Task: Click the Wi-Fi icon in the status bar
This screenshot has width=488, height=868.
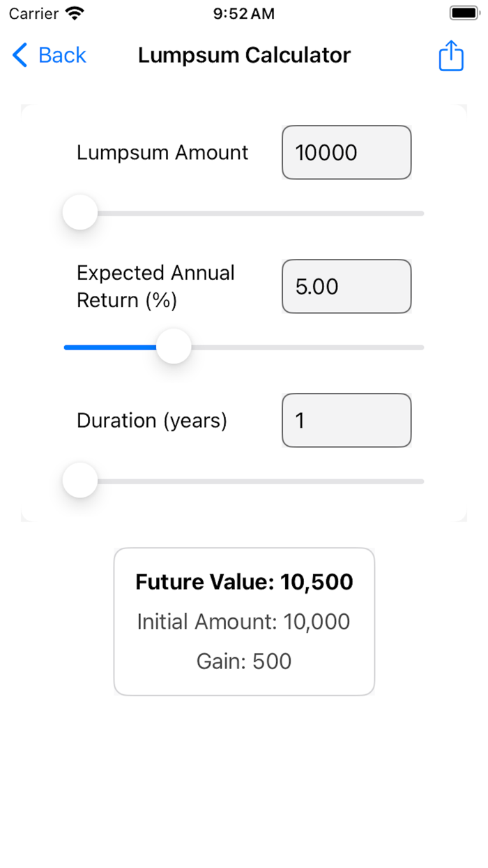Action: click(x=73, y=13)
